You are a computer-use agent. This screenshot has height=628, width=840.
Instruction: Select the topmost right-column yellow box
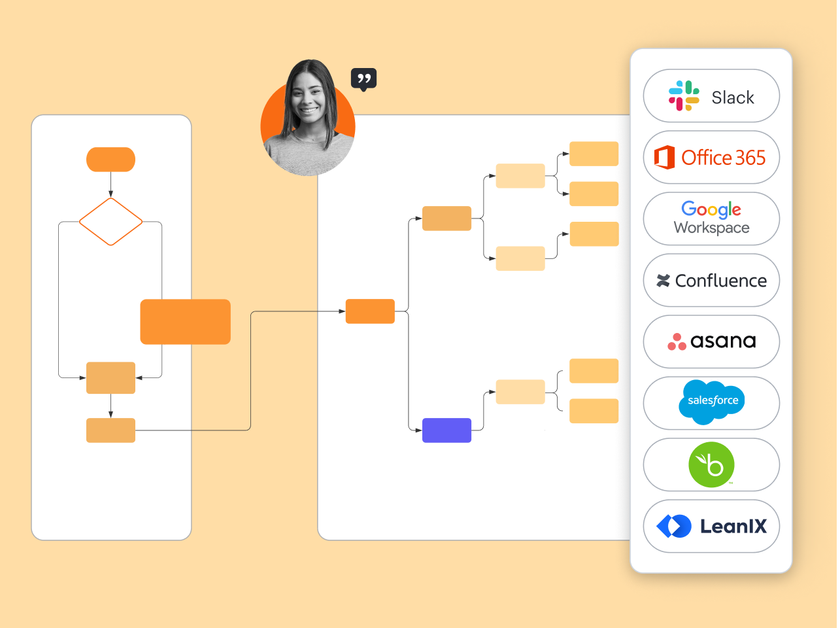(x=594, y=154)
